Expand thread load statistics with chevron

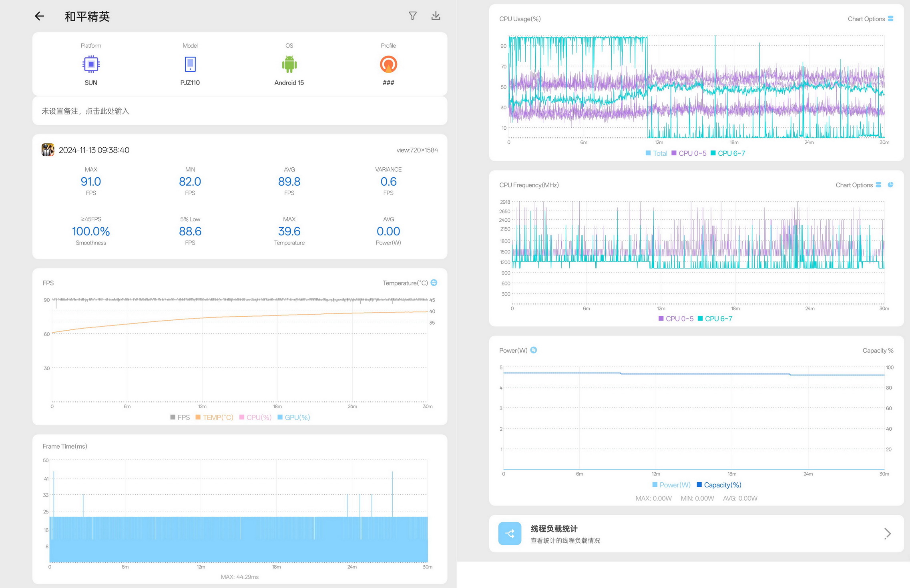tap(888, 534)
